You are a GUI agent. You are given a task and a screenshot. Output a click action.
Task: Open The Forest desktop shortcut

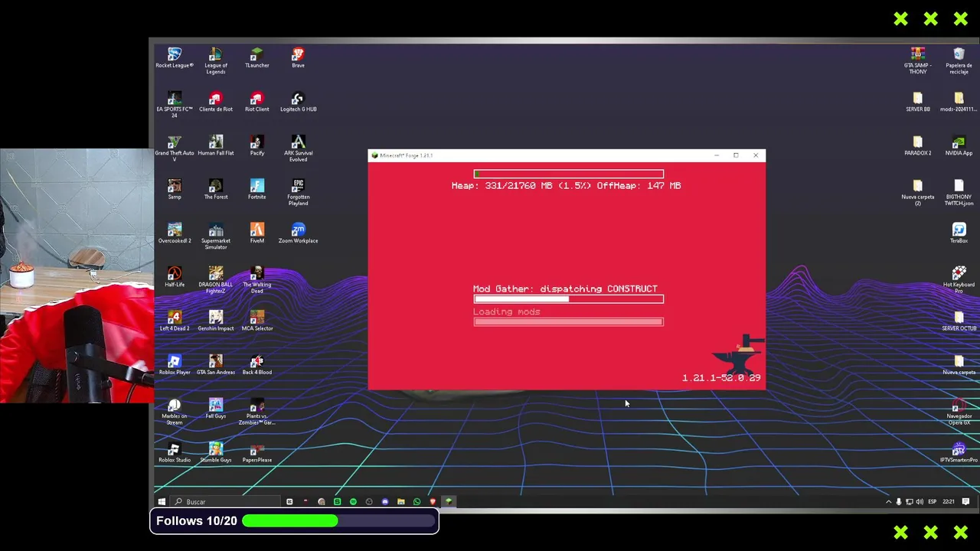coord(216,189)
